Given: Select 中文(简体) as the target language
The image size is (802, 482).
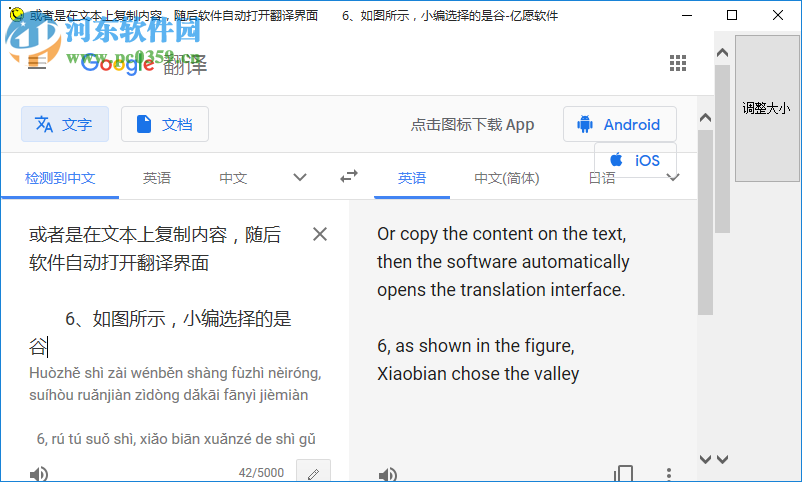Looking at the screenshot, I should click(x=506, y=178).
